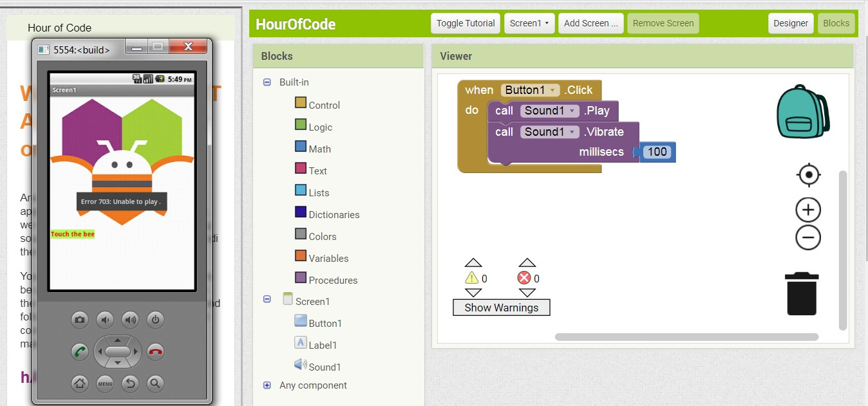Select Sound1 in the Blocks tree
Screen dimensions: 868x406
point(318,366)
